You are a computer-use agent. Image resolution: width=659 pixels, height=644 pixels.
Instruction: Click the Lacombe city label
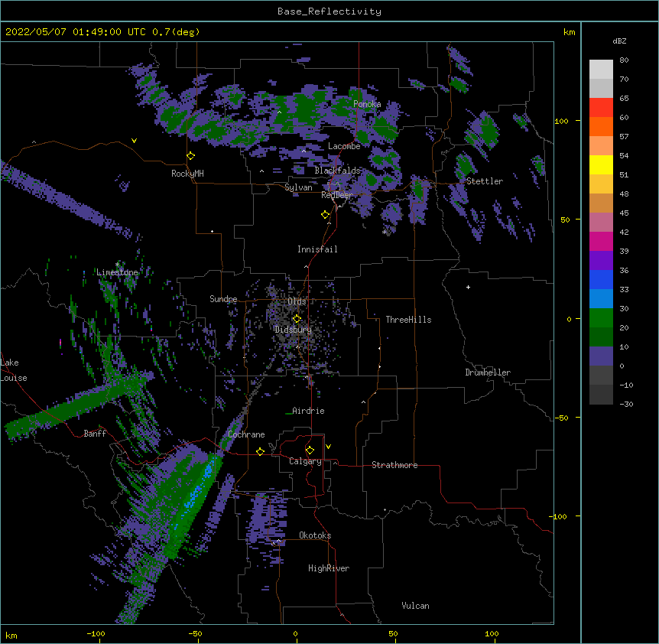(x=344, y=146)
